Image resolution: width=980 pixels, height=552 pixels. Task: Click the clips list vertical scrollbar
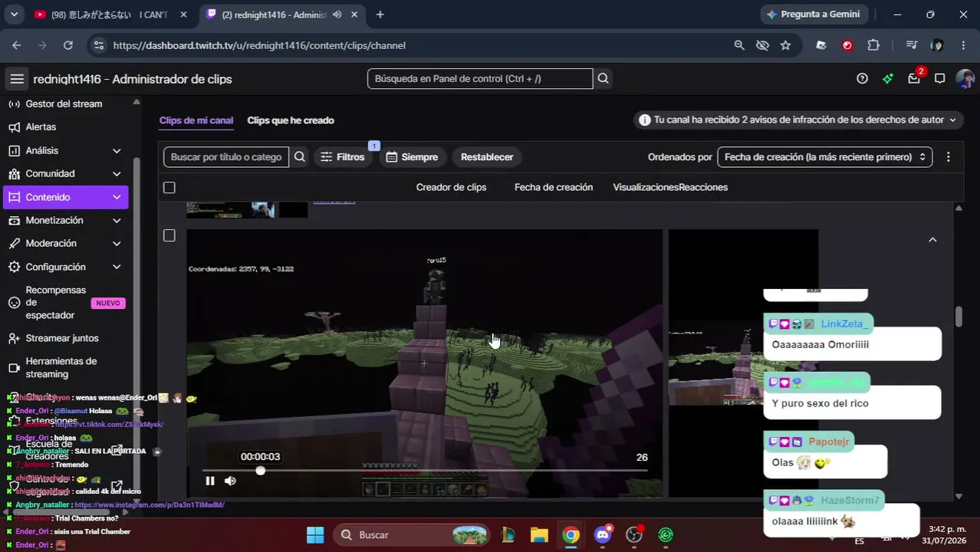[x=959, y=317]
